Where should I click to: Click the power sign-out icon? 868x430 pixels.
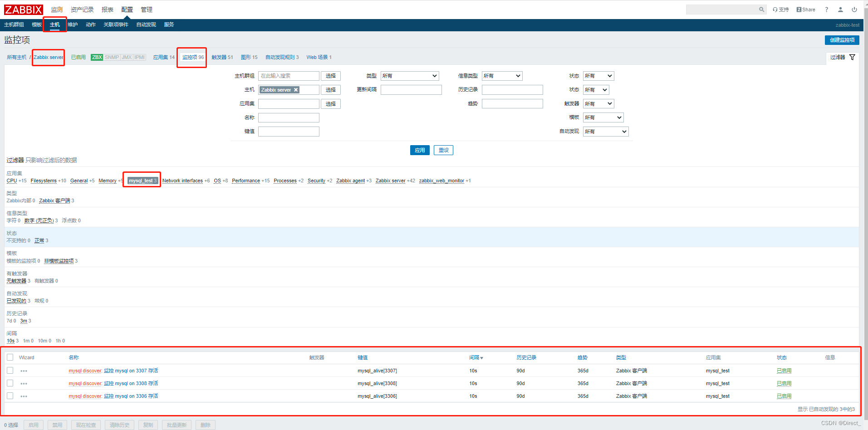click(x=854, y=10)
